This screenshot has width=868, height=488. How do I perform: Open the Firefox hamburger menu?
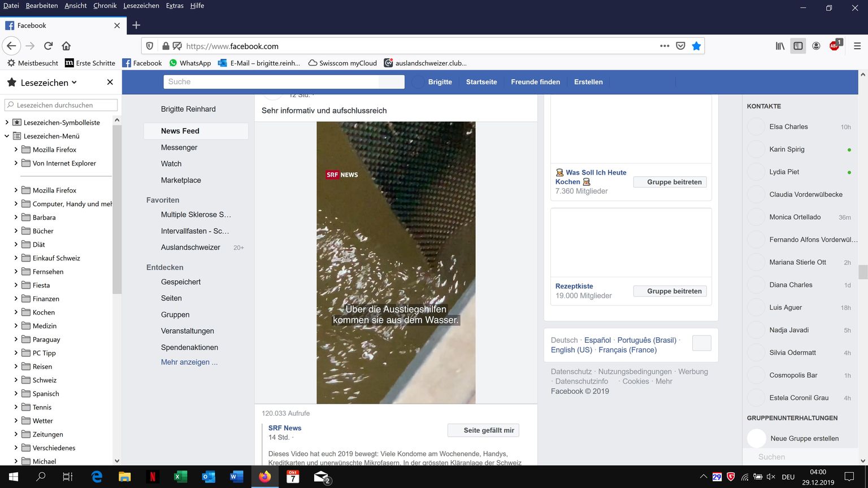tap(857, 46)
